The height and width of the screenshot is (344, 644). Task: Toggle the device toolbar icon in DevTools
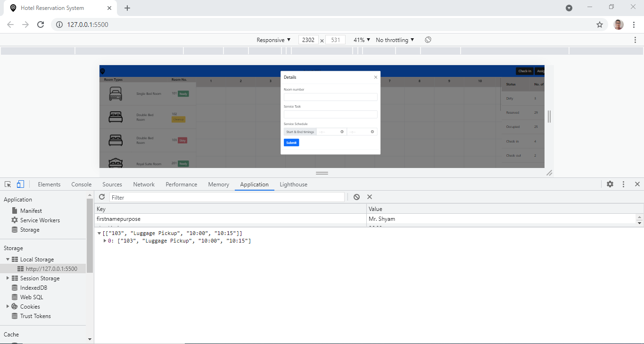[19, 184]
